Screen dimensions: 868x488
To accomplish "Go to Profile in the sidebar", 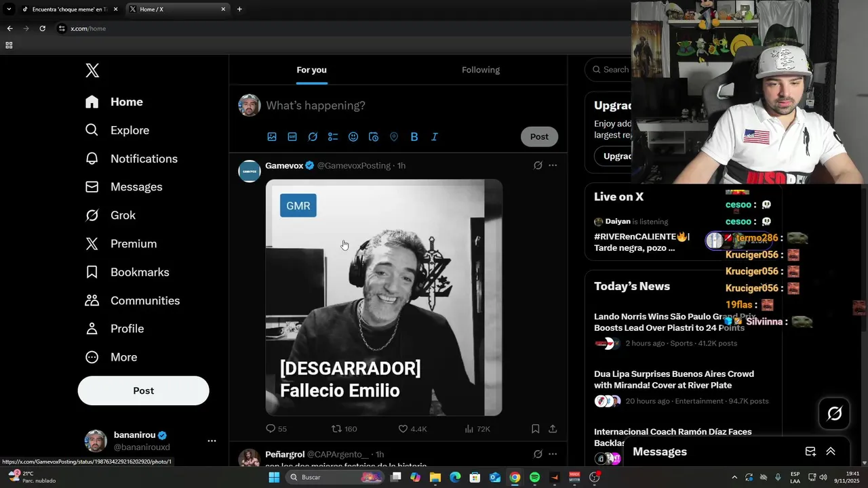I will tap(114, 329).
